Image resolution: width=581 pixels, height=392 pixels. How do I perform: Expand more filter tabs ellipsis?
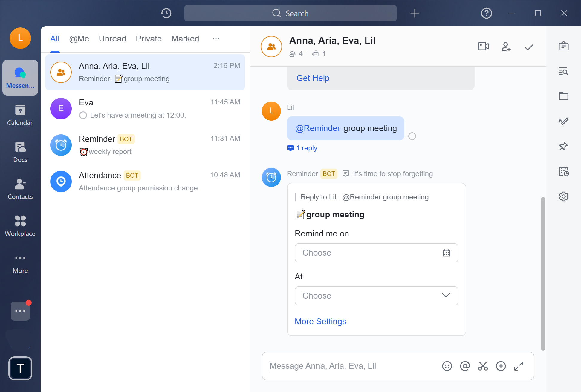(x=216, y=39)
